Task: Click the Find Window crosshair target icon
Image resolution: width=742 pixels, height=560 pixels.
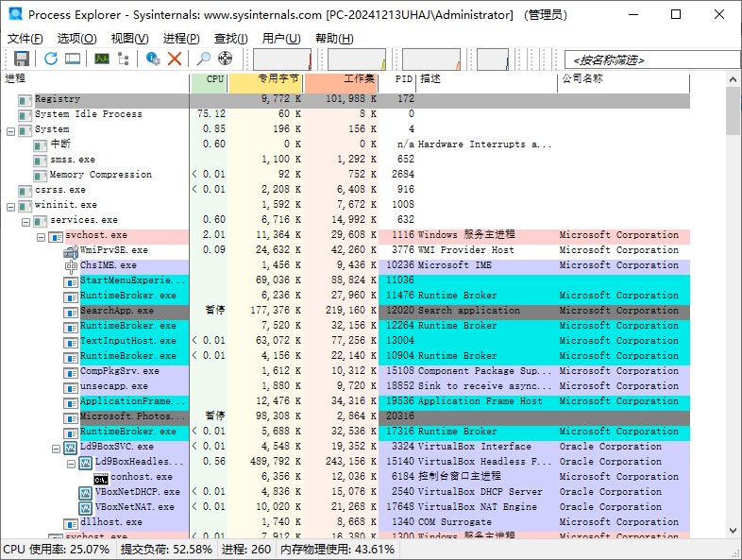Action: click(226, 59)
